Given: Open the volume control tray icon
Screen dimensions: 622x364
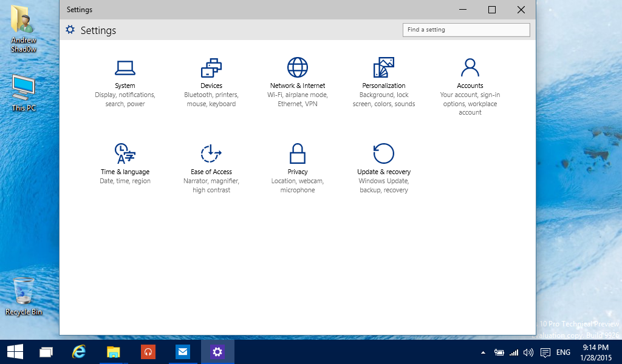Looking at the screenshot, I should [x=528, y=352].
